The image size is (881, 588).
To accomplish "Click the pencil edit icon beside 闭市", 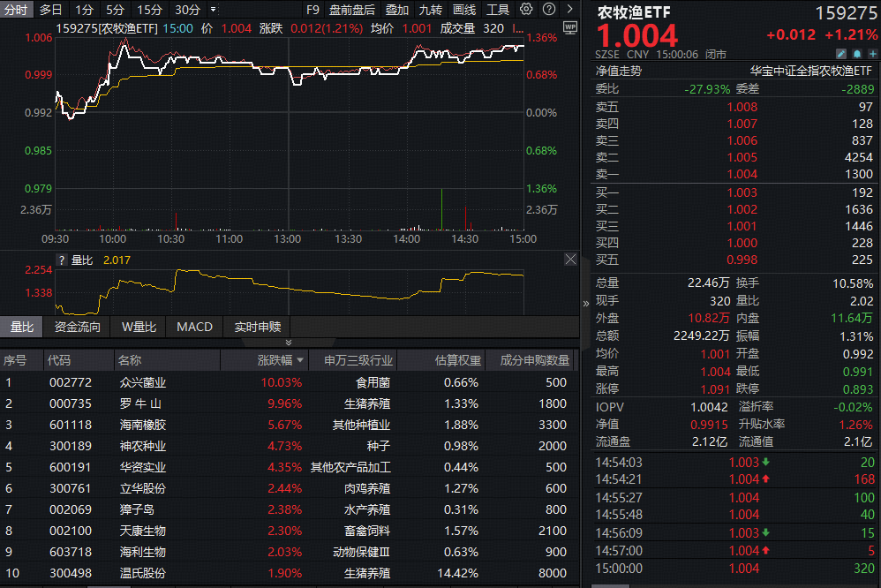I will (842, 54).
